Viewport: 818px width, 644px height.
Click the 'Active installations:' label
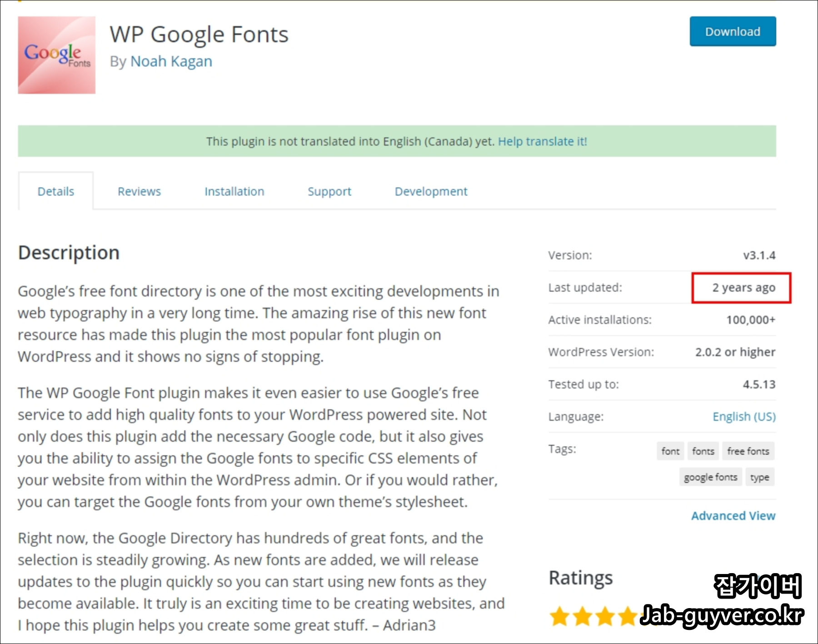click(600, 320)
